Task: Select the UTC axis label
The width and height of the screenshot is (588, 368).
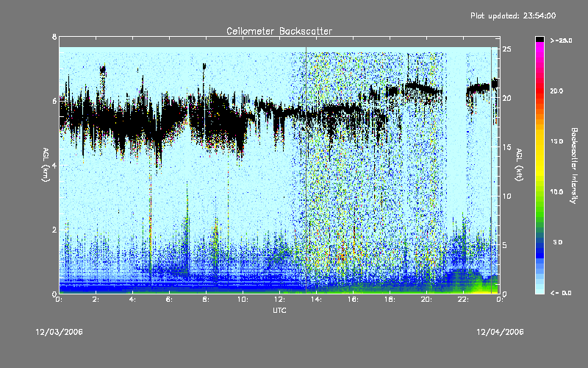Action: point(279,310)
